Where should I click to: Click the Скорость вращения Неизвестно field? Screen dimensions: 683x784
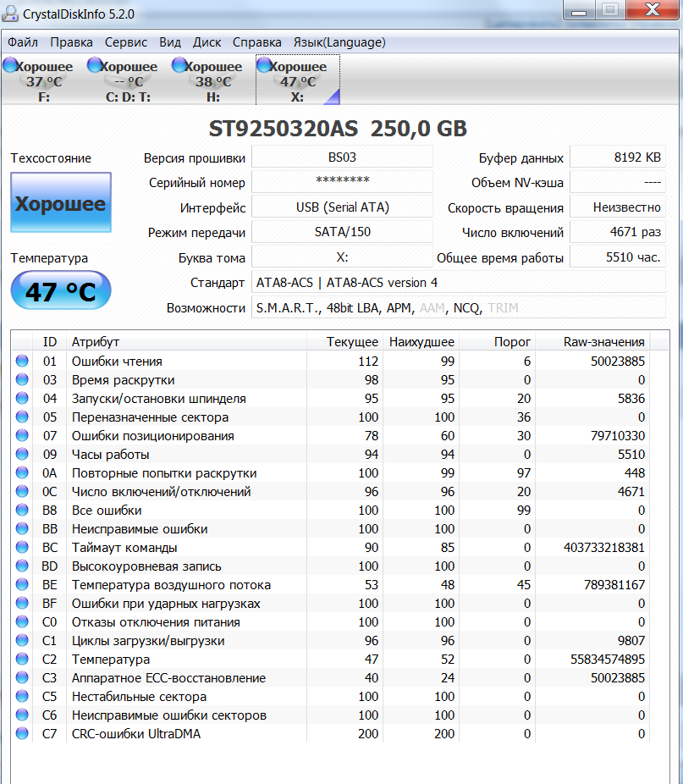click(618, 207)
